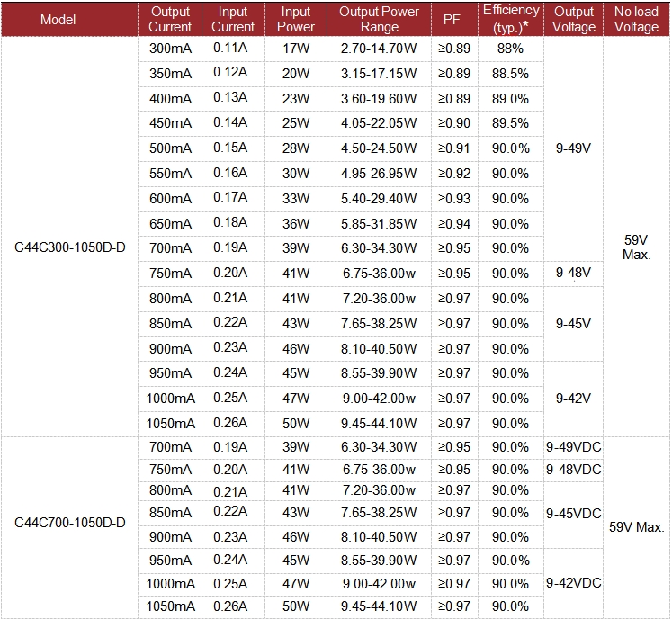Click the 33W input power cell
This screenshot has height=619, width=672.
click(296, 199)
